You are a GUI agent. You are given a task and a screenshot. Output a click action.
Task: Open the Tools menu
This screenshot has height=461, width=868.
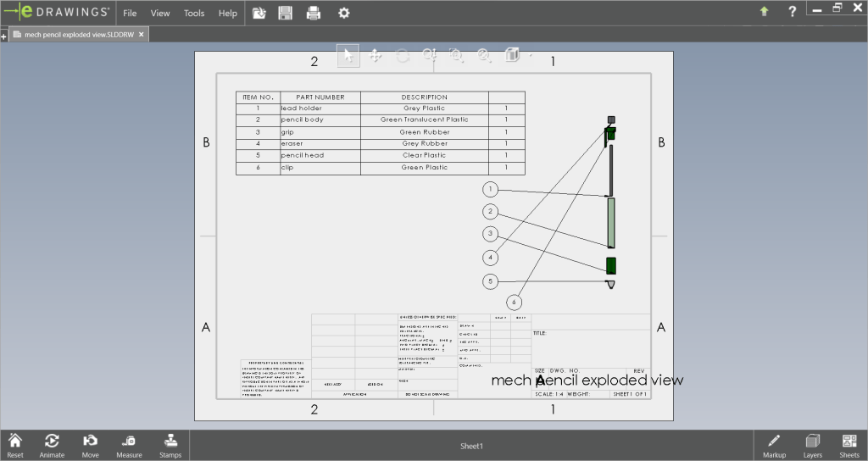(194, 14)
